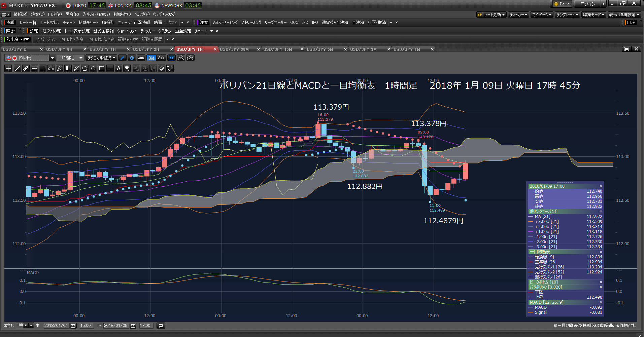Remove the 一目均衡表 indicator from legend

point(601,252)
